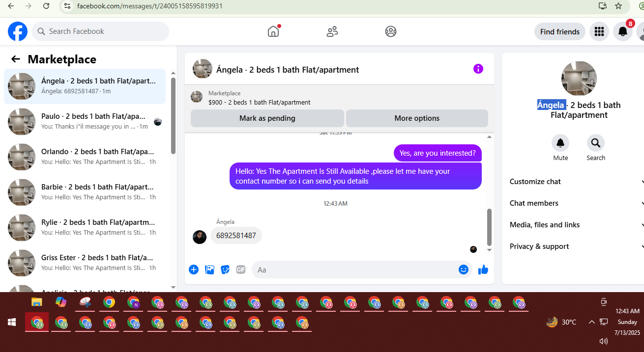644x352 pixels.
Task: Open the conversation information icon
Action: pos(478,69)
